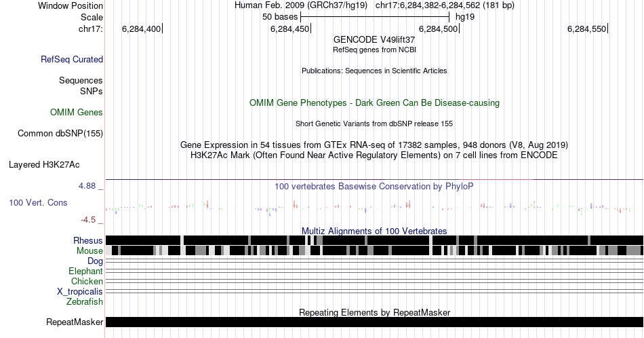Image resolution: width=644 pixels, height=338 pixels.
Task: Click the SNPs track label
Action: click(x=92, y=91)
